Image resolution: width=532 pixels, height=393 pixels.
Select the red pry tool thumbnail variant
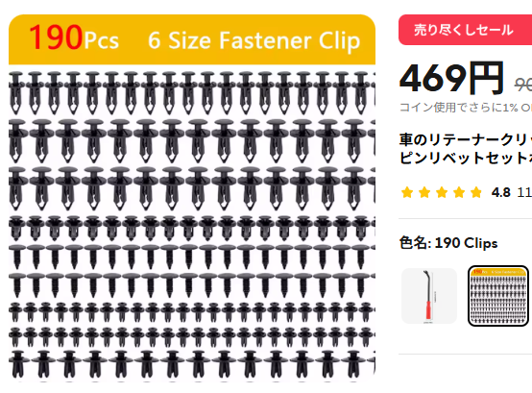click(x=429, y=296)
